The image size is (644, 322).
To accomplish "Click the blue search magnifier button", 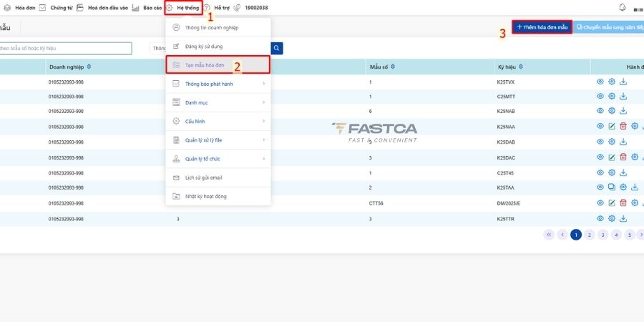I will (x=276, y=48).
